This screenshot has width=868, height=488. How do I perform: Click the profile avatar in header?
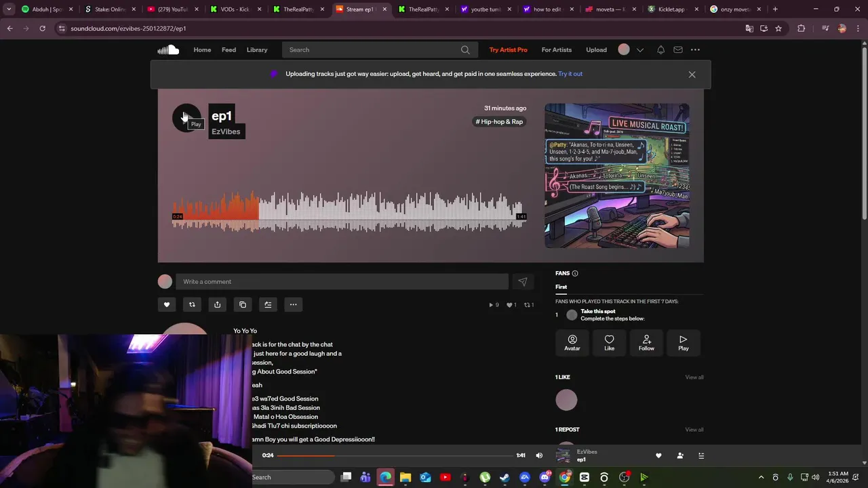point(624,49)
